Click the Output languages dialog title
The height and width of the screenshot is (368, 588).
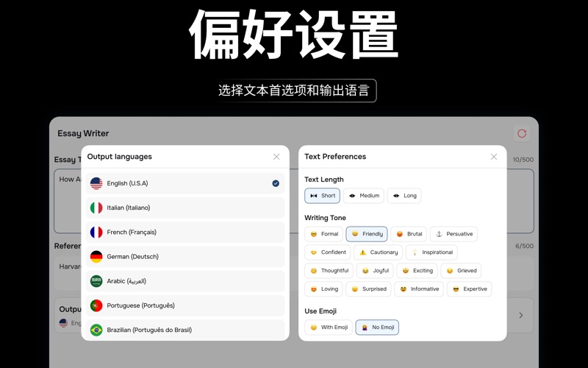tap(120, 157)
